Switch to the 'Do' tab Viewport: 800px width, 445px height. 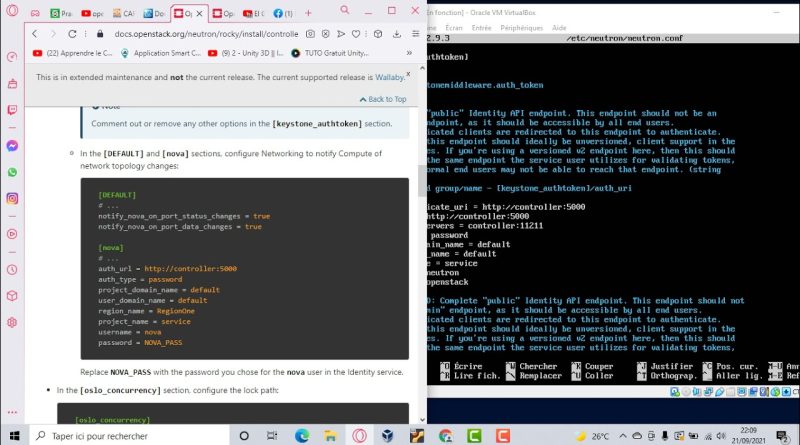[x=154, y=14]
